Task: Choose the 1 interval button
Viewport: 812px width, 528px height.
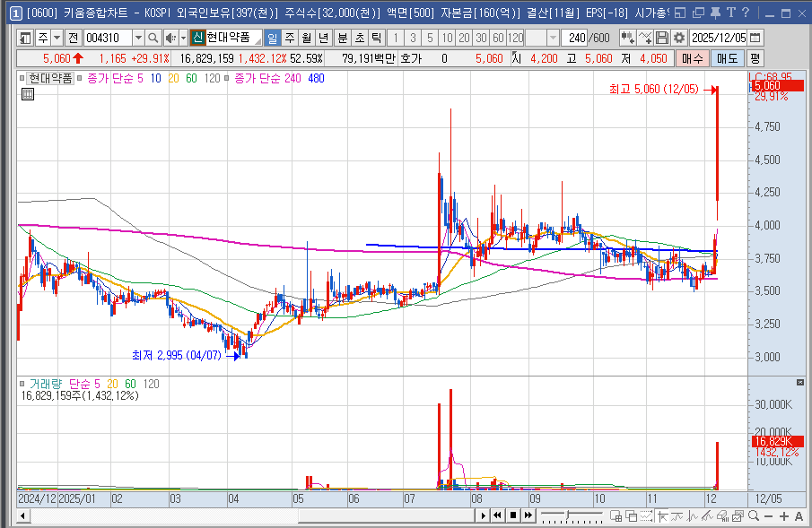Action: [396, 38]
